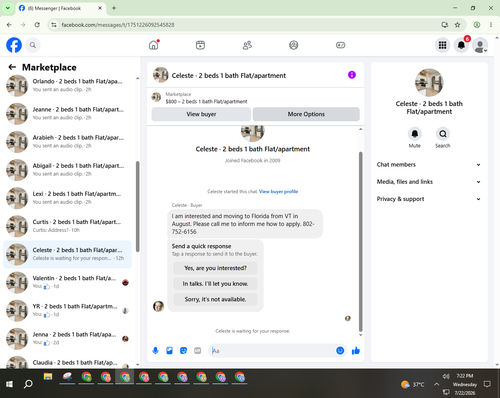Open the Orlando conversation
This screenshot has width=500, height=398.
click(67, 85)
